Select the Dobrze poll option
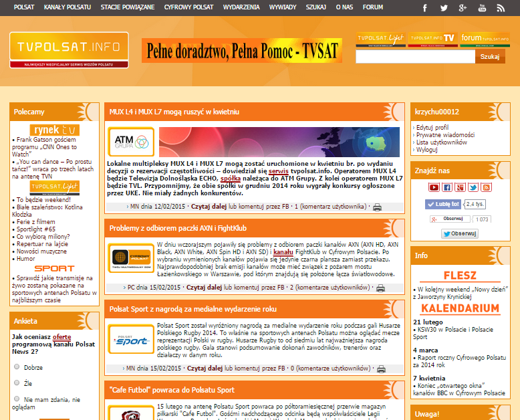 tap(17, 366)
